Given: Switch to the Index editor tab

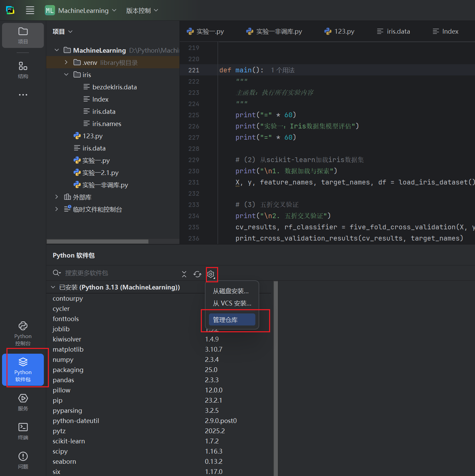Looking at the screenshot, I should tap(445, 32).
